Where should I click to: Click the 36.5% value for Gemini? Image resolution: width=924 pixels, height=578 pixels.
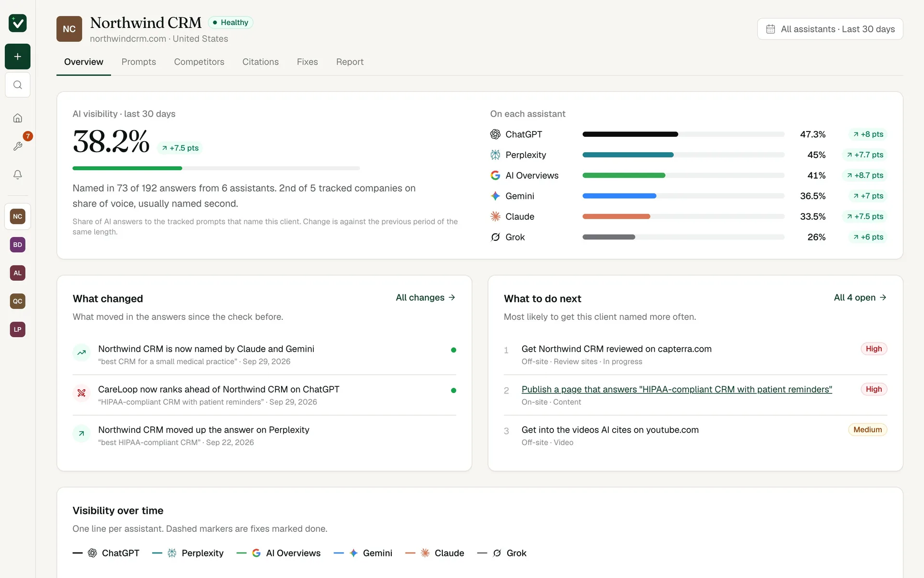[x=813, y=196]
